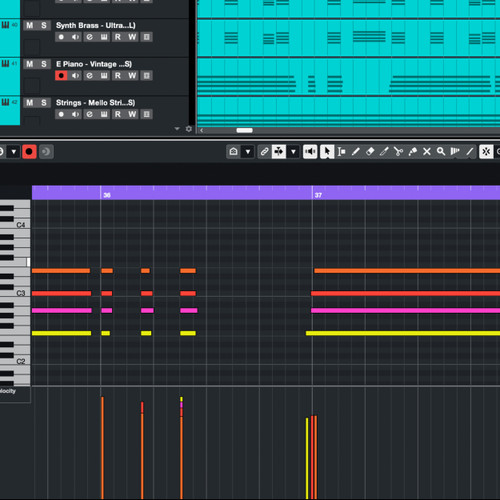Screen dimensions: 500x500
Task: Open instrument keyboard icon on E Piano
Action: pyautogui.click(x=104, y=76)
